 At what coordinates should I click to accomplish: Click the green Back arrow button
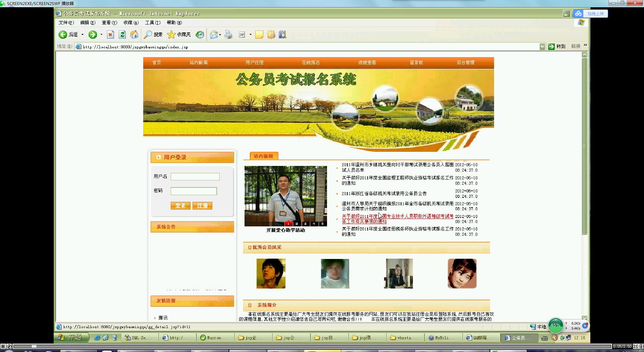63,35
